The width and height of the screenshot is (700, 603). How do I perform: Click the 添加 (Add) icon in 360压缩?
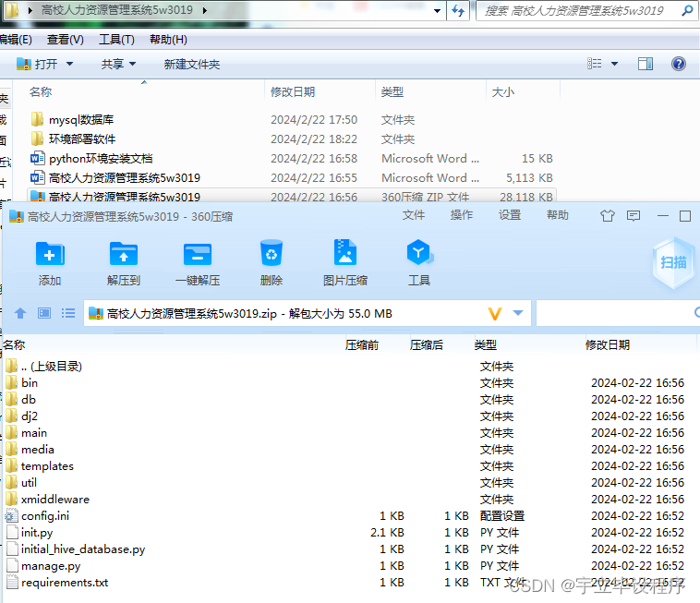coord(50,254)
